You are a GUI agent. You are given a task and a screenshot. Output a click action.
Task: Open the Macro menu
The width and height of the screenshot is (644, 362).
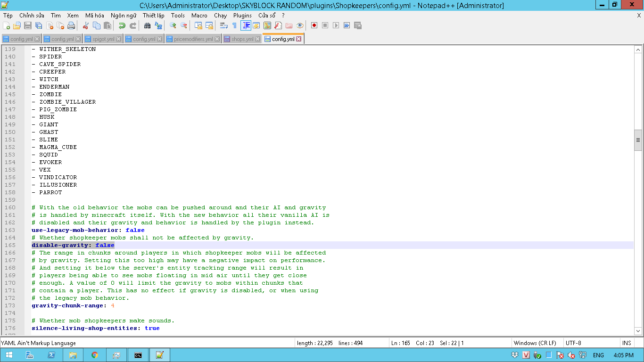pos(199,16)
